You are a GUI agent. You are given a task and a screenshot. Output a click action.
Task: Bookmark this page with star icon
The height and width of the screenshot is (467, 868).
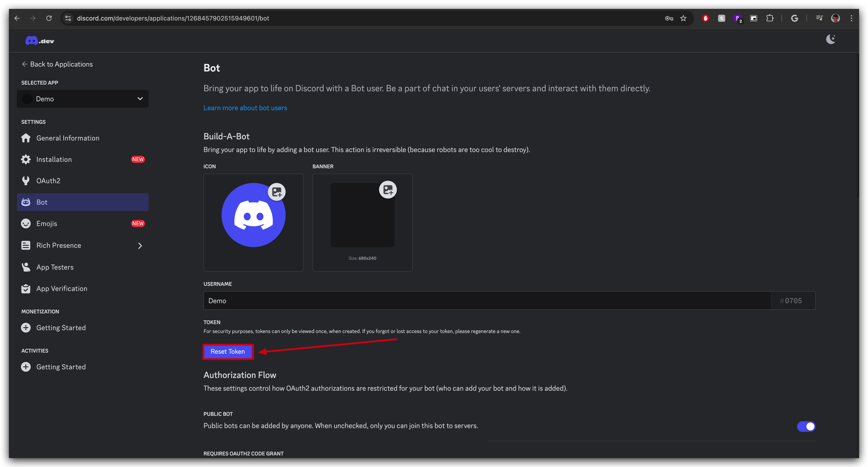683,18
